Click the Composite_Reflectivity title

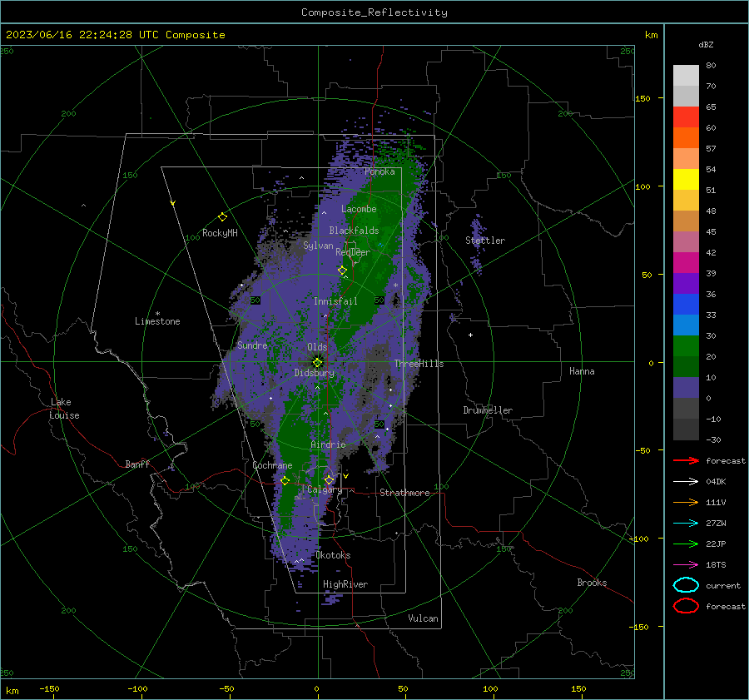(374, 12)
